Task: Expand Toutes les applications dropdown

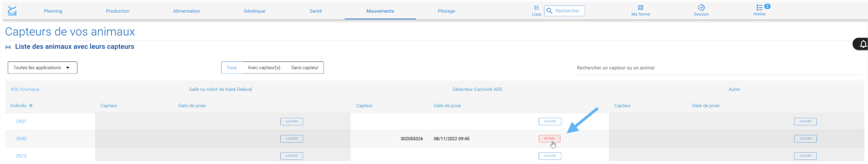Action: pyautogui.click(x=42, y=68)
